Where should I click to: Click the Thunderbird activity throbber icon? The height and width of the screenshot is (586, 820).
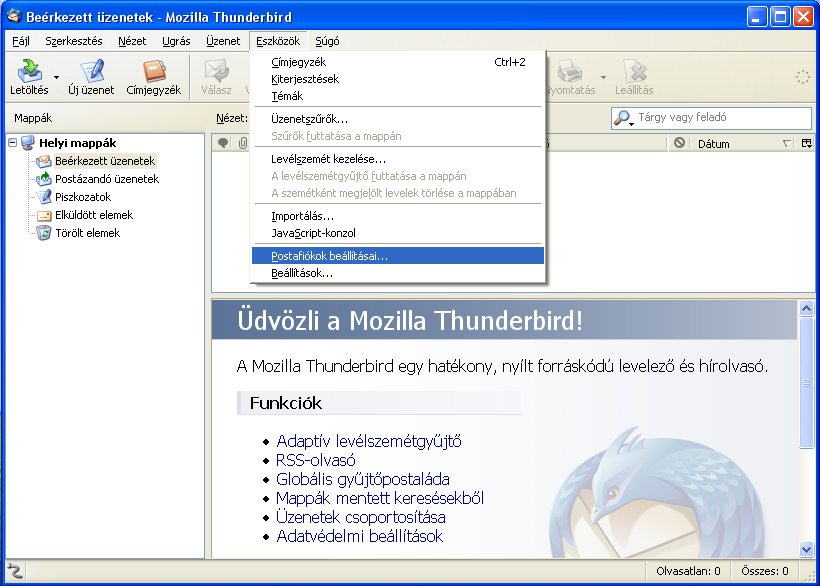803,77
